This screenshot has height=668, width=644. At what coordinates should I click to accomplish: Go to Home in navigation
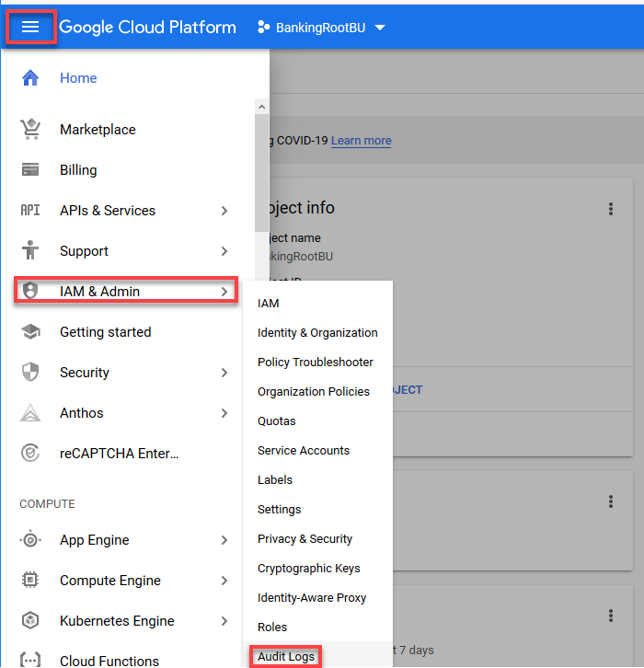point(78,78)
